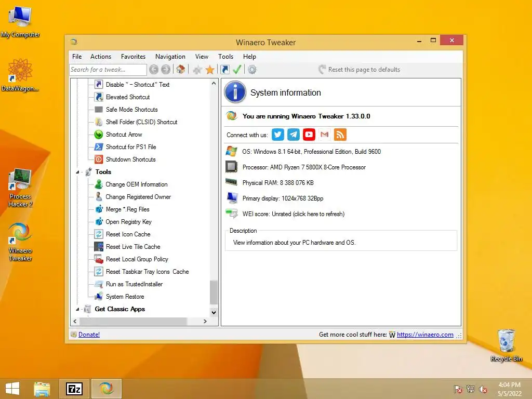Select Run as TrustedInstaller
The image size is (532, 399).
click(x=134, y=284)
